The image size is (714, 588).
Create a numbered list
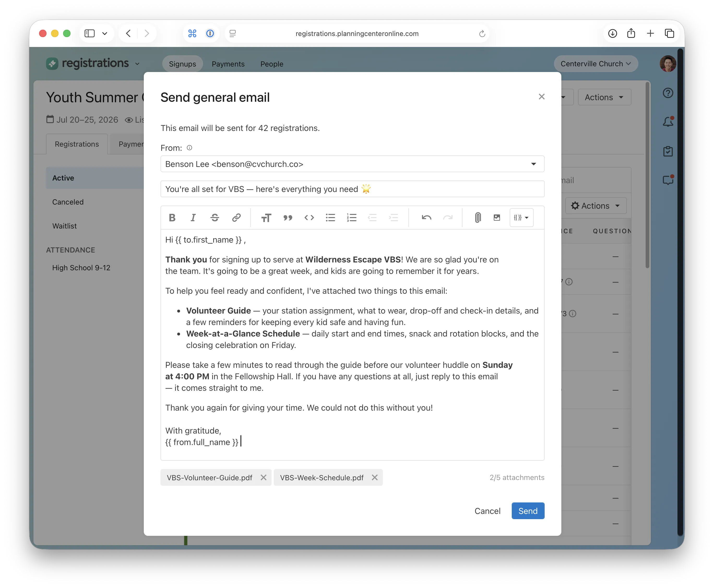click(352, 218)
